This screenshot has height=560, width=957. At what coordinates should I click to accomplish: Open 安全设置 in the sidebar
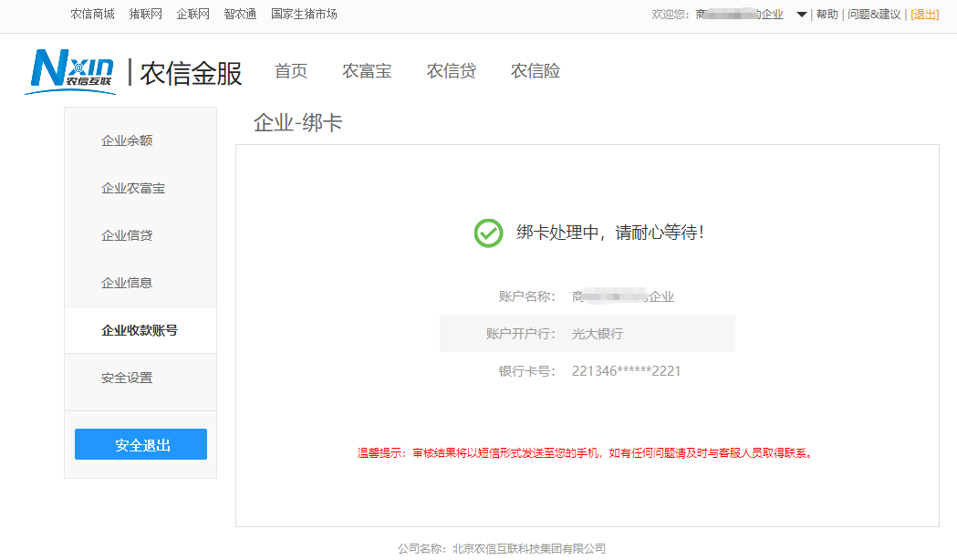point(127,378)
